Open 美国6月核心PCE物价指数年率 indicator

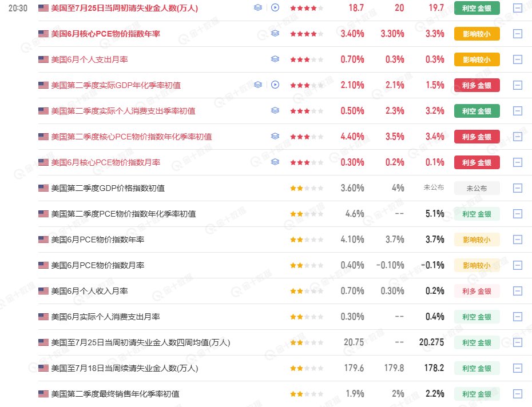click(105, 34)
